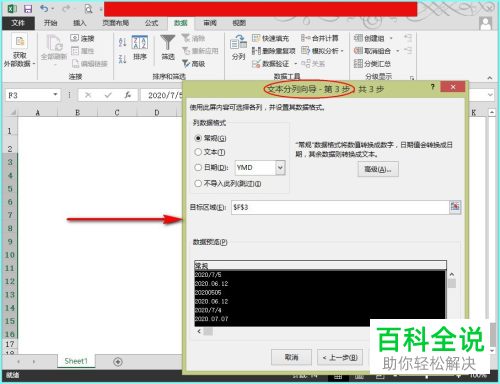
Task: Click the Redo arrow icon
Action: (x=66, y=9)
